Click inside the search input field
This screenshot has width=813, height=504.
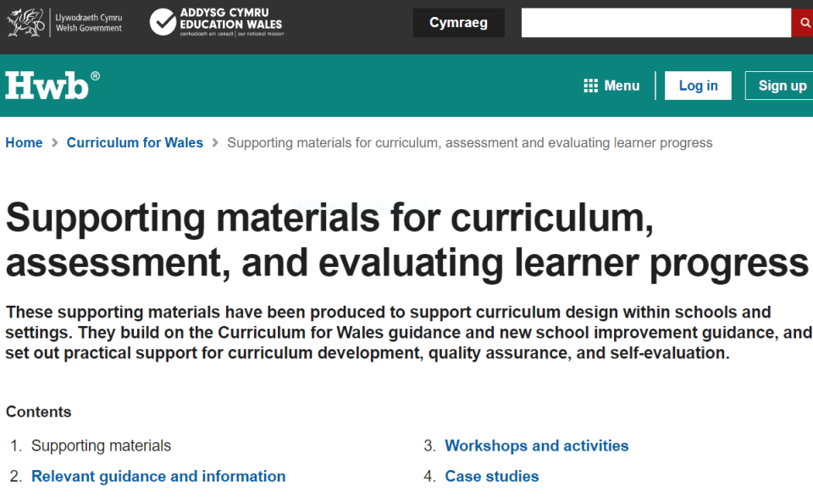658,23
